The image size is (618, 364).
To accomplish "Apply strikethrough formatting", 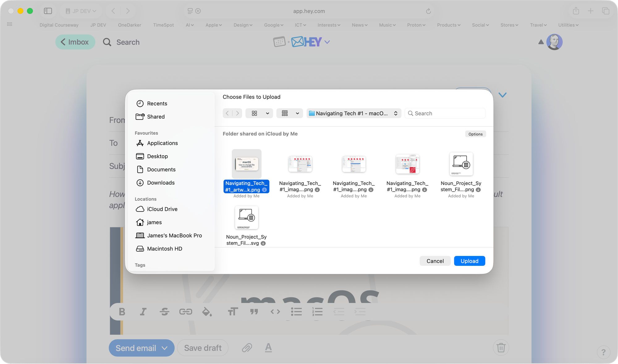I will (x=164, y=312).
